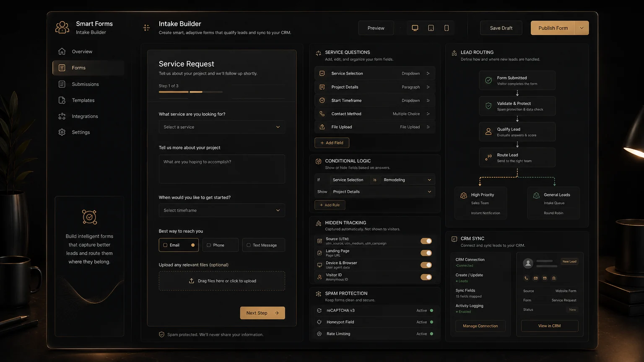The width and height of the screenshot is (644, 362).
Task: Click Rate Limiting icon
Action: [319, 334]
